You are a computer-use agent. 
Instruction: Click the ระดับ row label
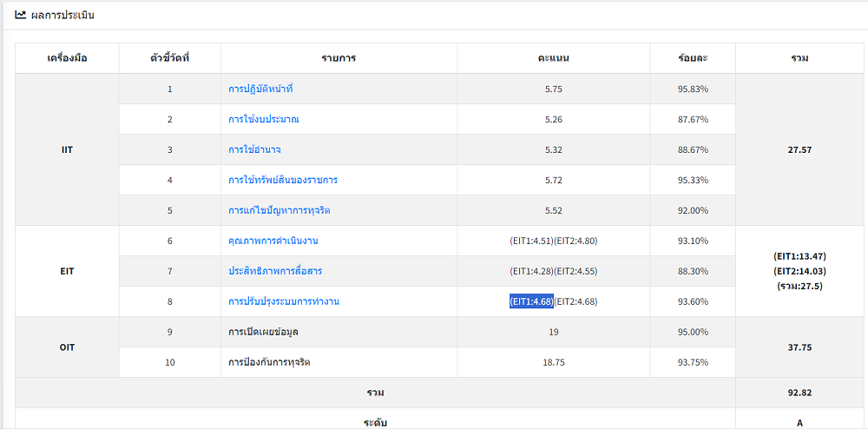[x=375, y=423]
